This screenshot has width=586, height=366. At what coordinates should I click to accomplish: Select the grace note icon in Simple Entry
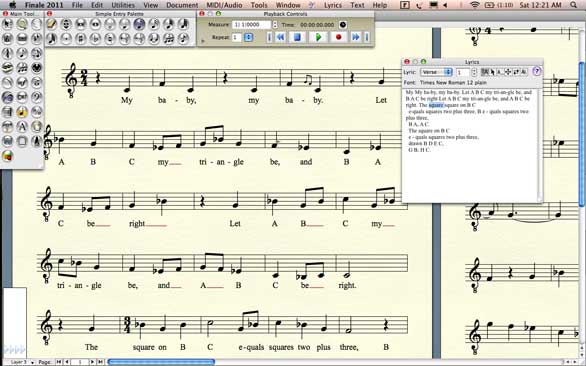pos(183,38)
